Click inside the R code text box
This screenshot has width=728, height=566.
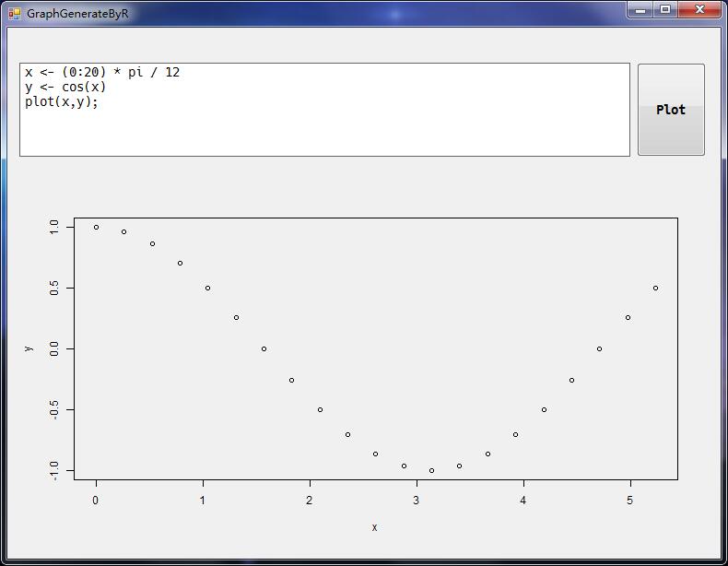tap(324, 110)
